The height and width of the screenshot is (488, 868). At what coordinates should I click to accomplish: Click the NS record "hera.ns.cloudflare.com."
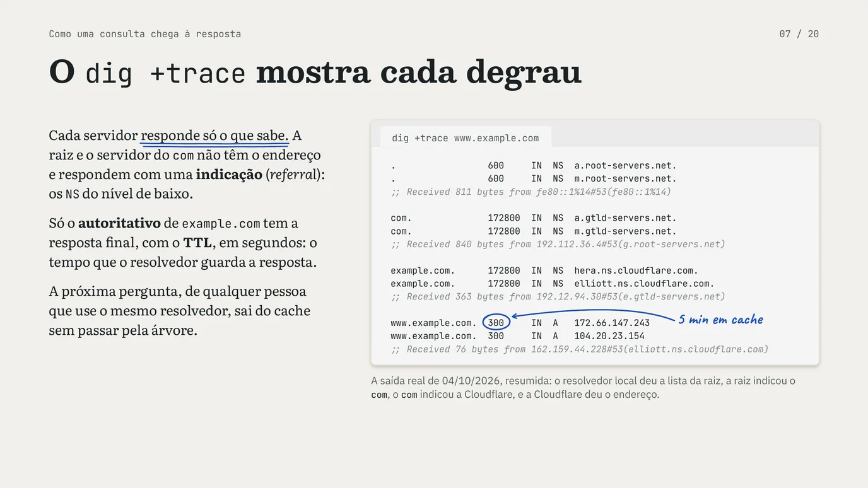tap(636, 270)
